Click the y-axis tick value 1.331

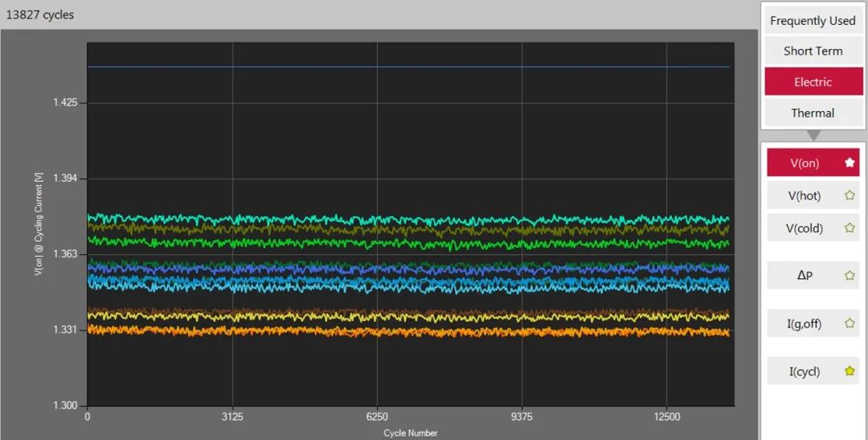click(x=65, y=330)
